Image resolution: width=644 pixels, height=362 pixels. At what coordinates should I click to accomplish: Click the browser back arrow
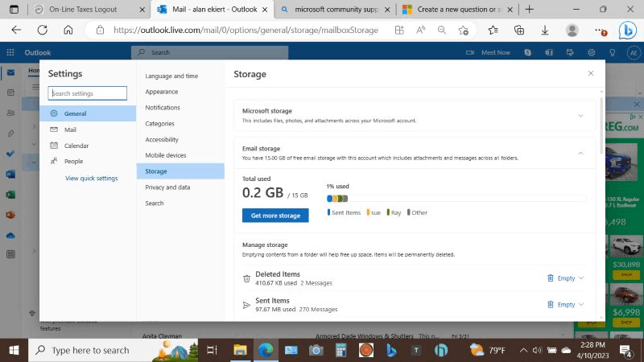click(16, 30)
